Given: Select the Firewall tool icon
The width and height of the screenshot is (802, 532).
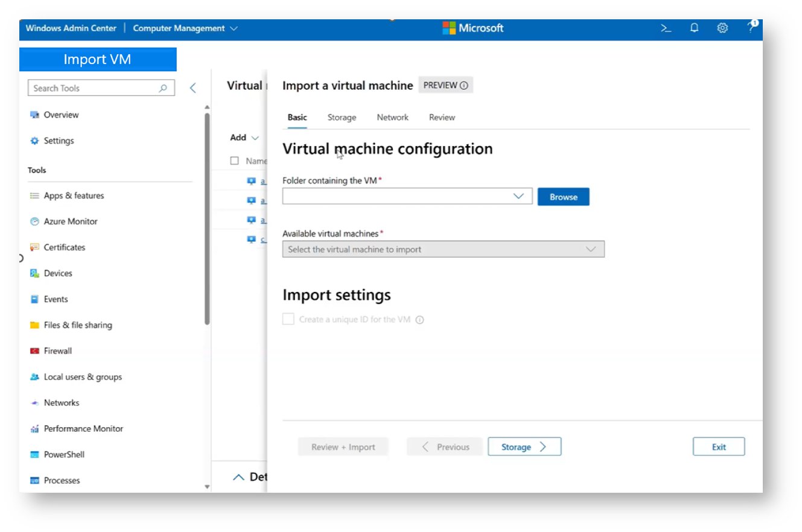Looking at the screenshot, I should [33, 350].
